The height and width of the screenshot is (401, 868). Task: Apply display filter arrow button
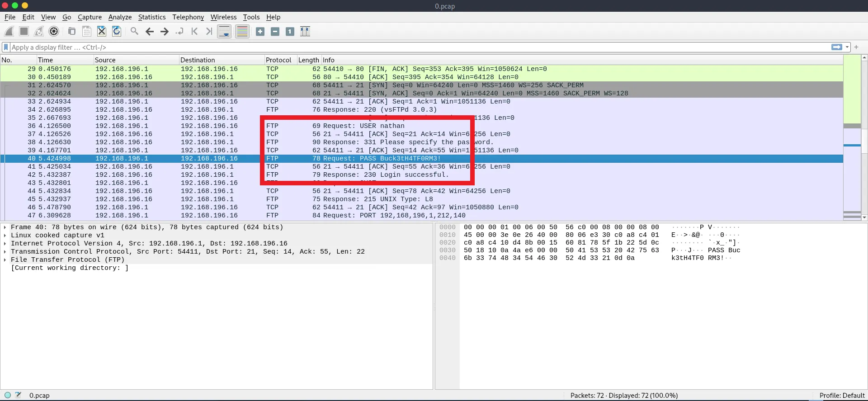(837, 47)
